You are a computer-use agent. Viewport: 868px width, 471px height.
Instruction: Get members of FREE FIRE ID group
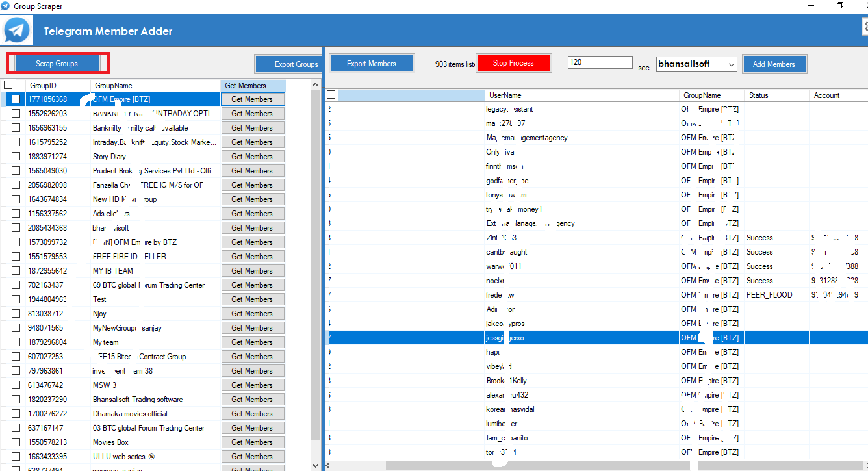point(253,257)
